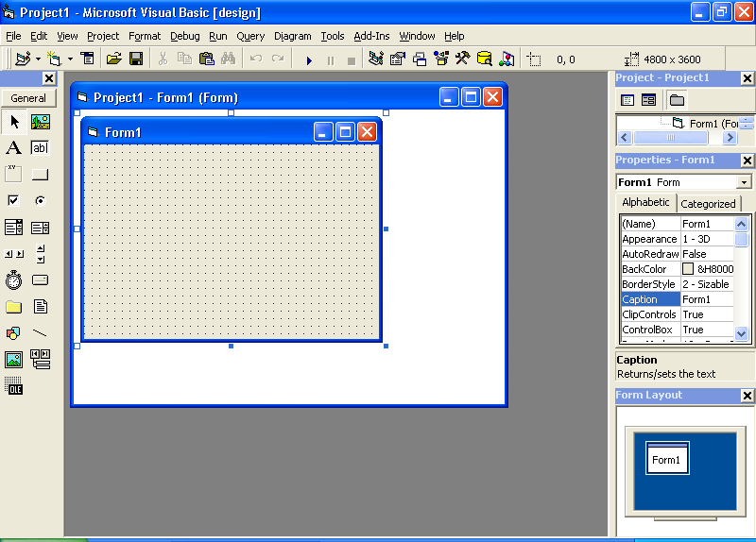Image resolution: width=756 pixels, height=542 pixels.
Task: Open the Add Form dropdown arrow
Action: click(x=70, y=59)
